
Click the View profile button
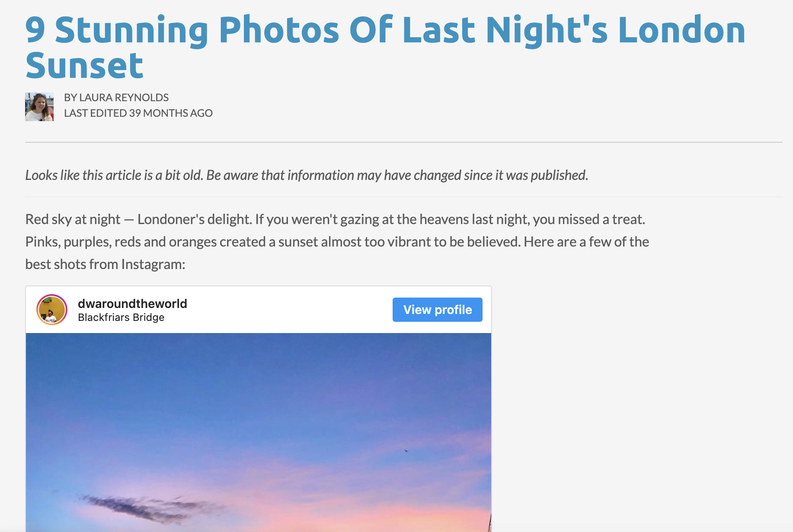pos(438,310)
